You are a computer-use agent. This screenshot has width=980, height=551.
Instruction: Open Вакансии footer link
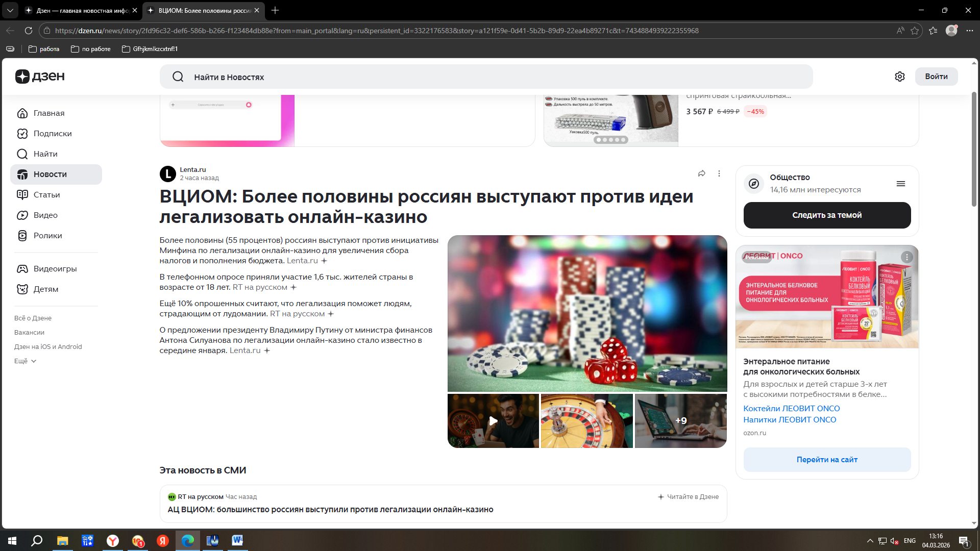tap(29, 333)
